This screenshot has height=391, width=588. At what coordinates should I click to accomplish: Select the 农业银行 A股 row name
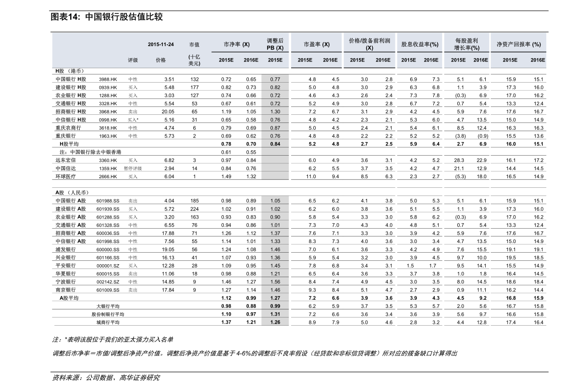click(71, 217)
